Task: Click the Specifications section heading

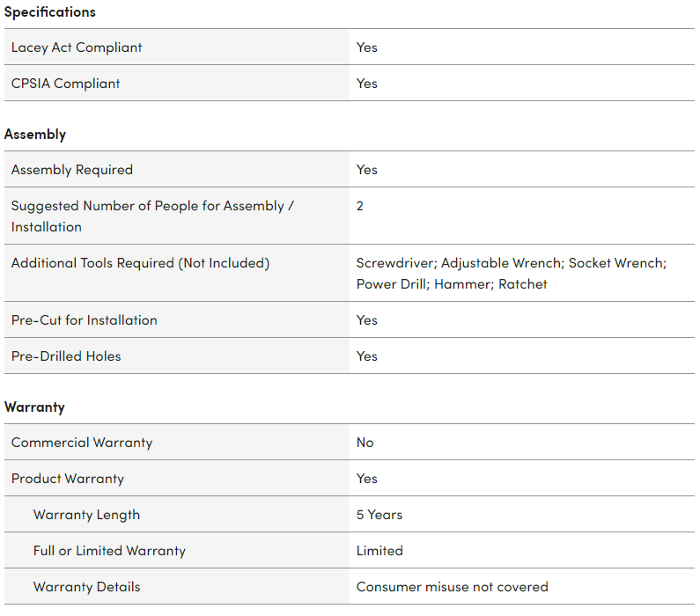Action: (x=50, y=12)
